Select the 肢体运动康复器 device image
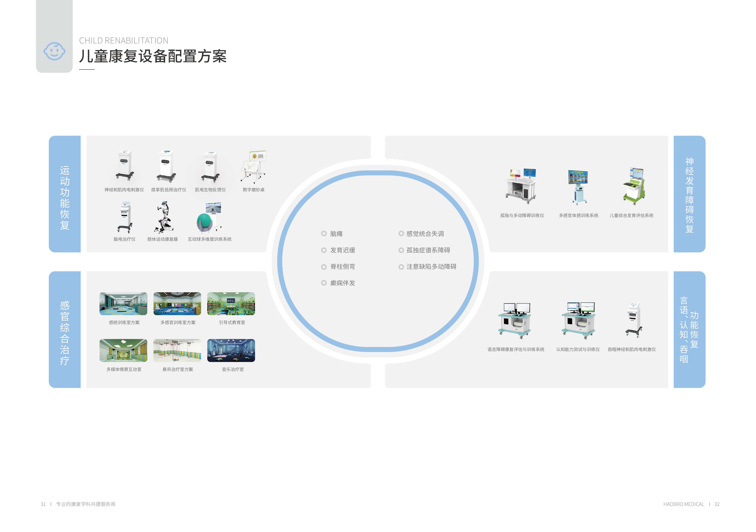The height and width of the screenshot is (532, 756). pos(164,217)
